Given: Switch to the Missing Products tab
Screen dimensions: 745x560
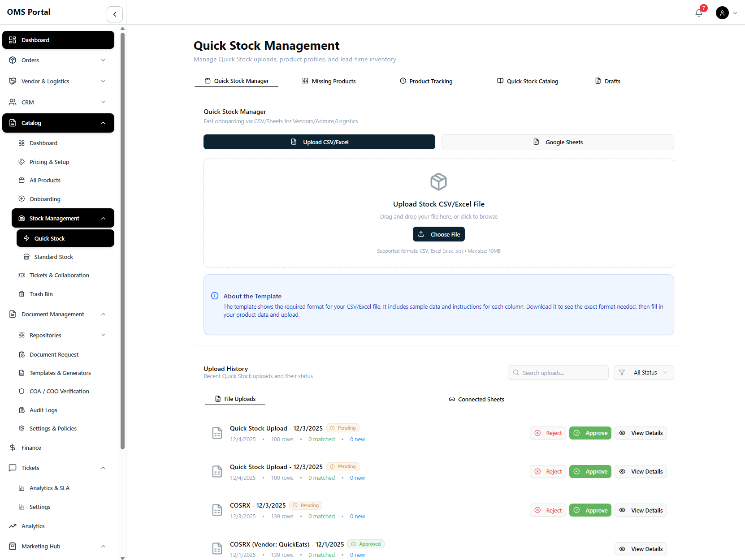Looking at the screenshot, I should click(x=329, y=81).
